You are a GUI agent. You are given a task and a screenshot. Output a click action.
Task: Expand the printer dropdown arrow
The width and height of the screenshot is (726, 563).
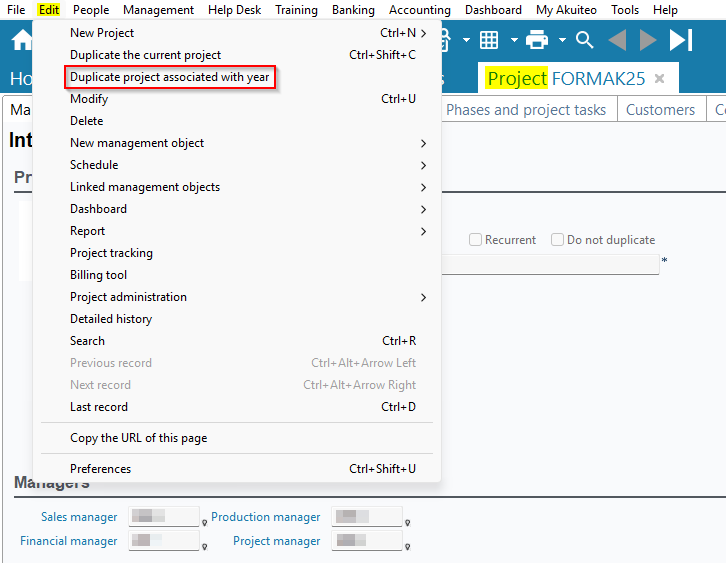(562, 40)
